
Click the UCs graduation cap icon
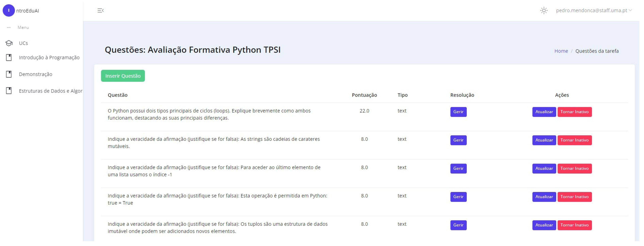pos(9,43)
